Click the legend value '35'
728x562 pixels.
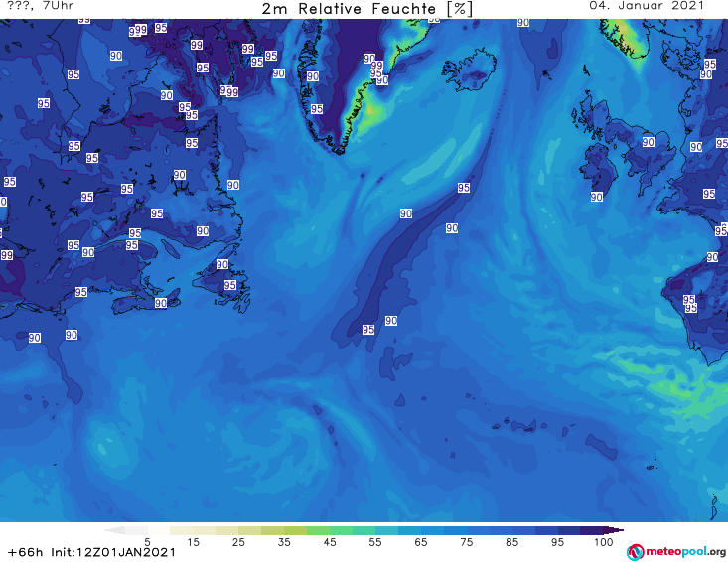point(284,542)
